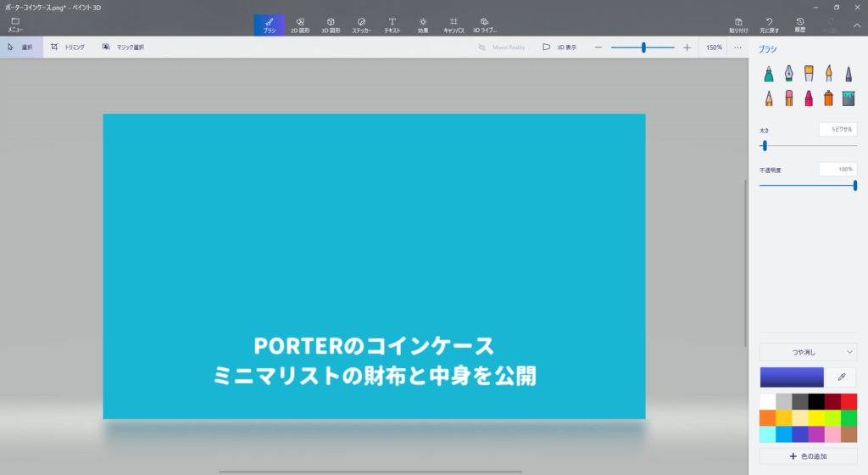The height and width of the screenshot is (475, 868).
Task: Click the 色の追加 add color button
Action: tap(808, 456)
